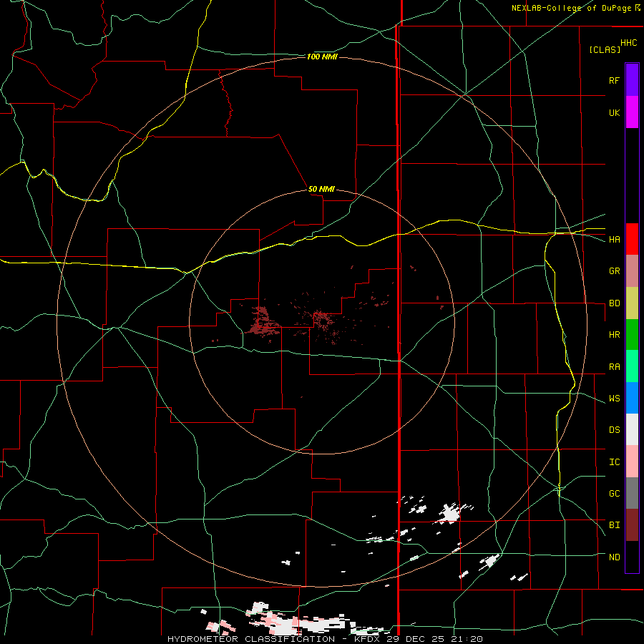Click the [CLAS] units label
The height and width of the screenshot is (644, 644).
pos(605,49)
